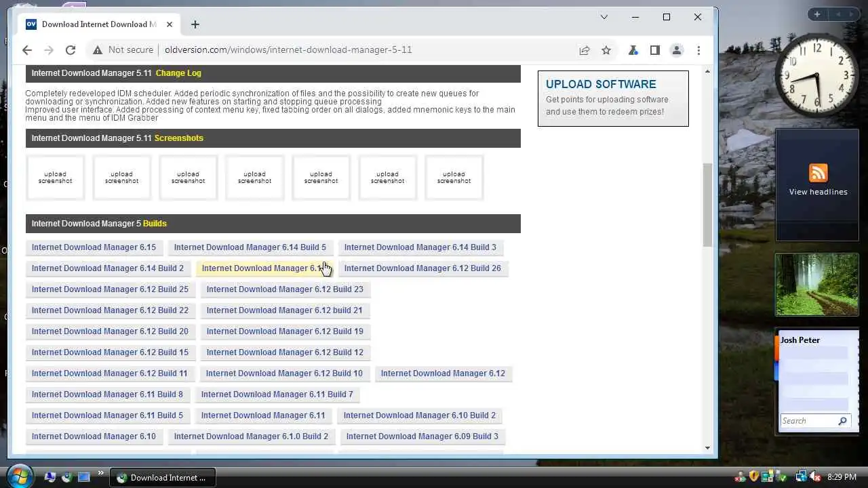The image size is (868, 488).
Task: Open Internet Download Manager 6.12 Build 22
Action: pos(110,310)
